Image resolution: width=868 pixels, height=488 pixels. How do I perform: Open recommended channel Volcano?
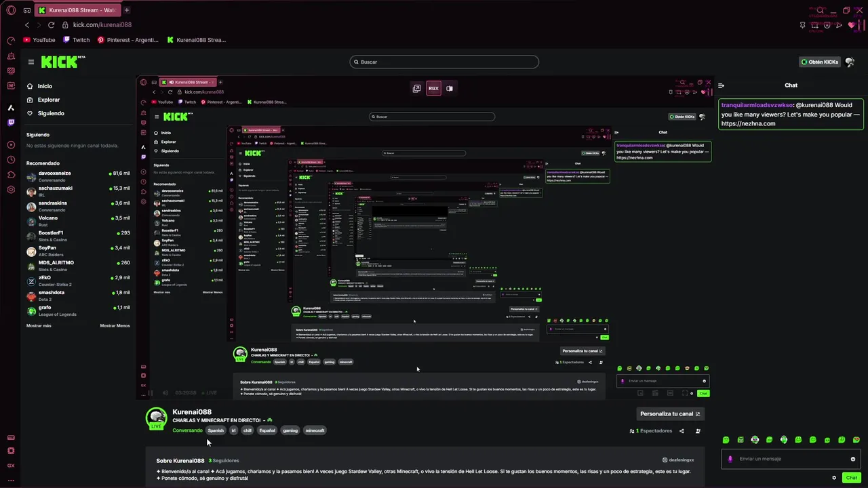pyautogui.click(x=78, y=221)
